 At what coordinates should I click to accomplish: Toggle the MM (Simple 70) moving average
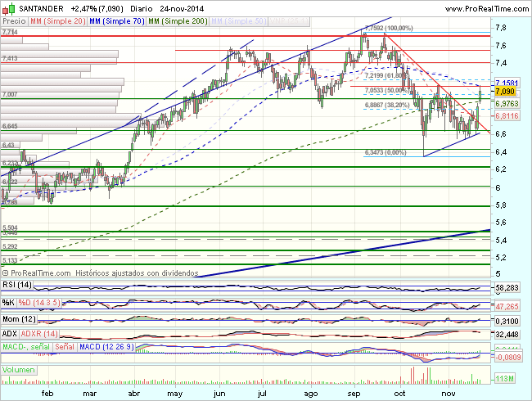(117, 21)
